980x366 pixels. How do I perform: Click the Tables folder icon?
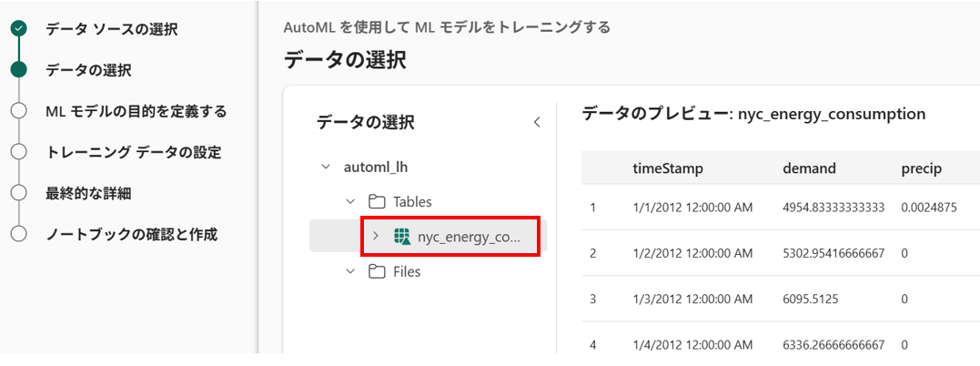pyautogui.click(x=376, y=202)
